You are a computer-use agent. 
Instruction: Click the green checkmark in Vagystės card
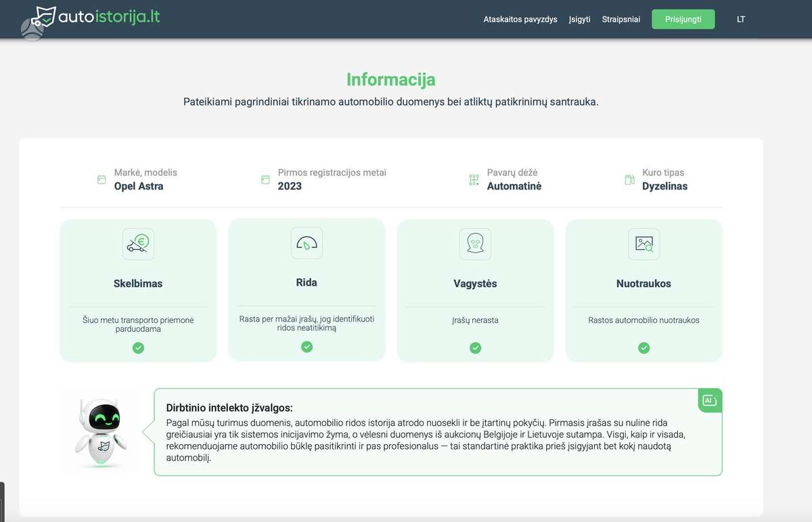475,348
